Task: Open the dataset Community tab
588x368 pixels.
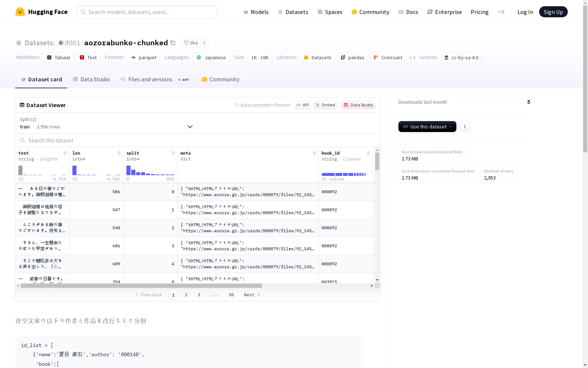Action: pos(220,79)
